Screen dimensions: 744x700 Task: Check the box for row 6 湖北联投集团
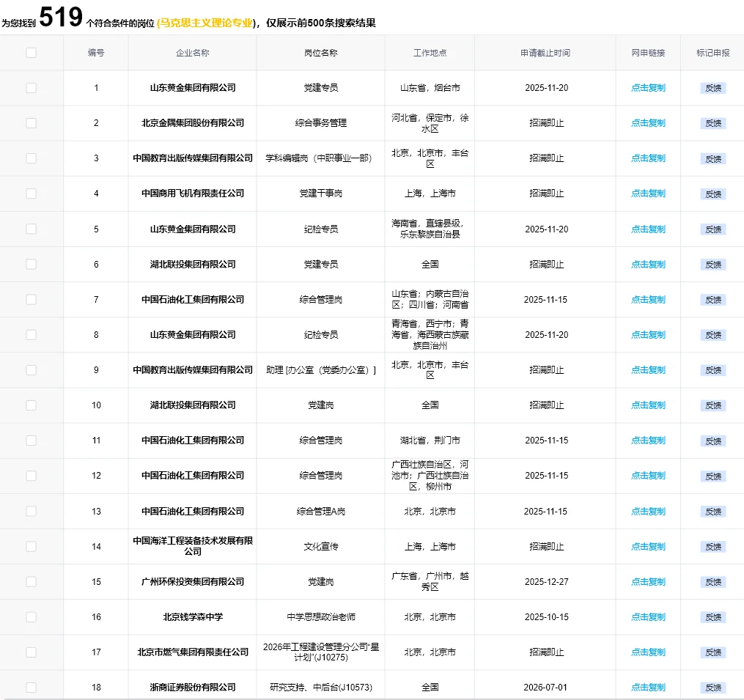coord(32,265)
